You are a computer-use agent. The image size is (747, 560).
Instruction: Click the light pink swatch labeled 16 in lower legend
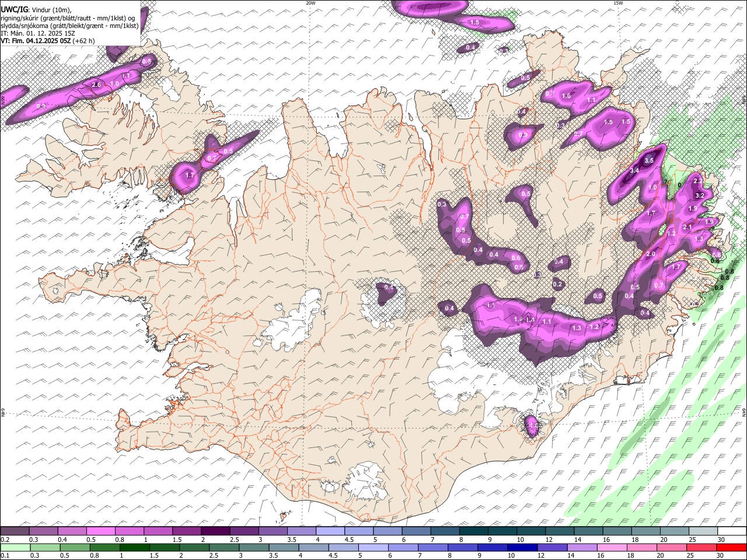pos(612,548)
